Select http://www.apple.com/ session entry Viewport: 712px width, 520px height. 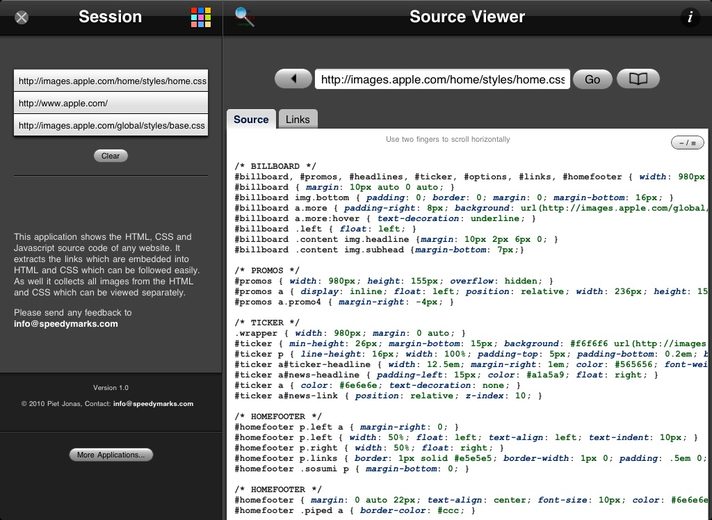click(111, 103)
